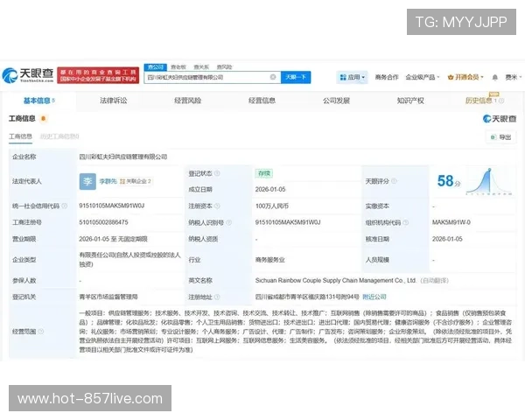Click registration number 510105002886475
This screenshot has height=420, width=525.
click(x=103, y=222)
